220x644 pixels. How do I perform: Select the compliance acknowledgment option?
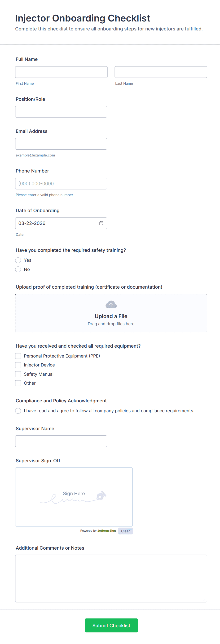click(x=18, y=411)
